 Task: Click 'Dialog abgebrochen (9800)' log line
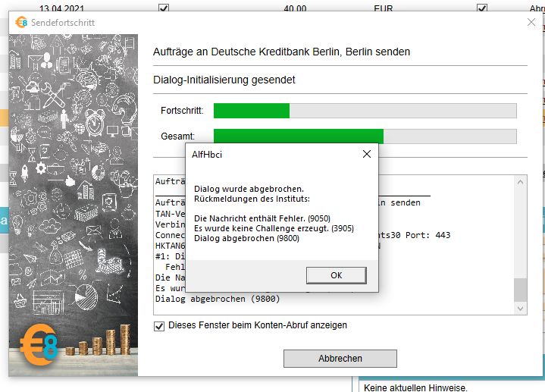tap(218, 299)
